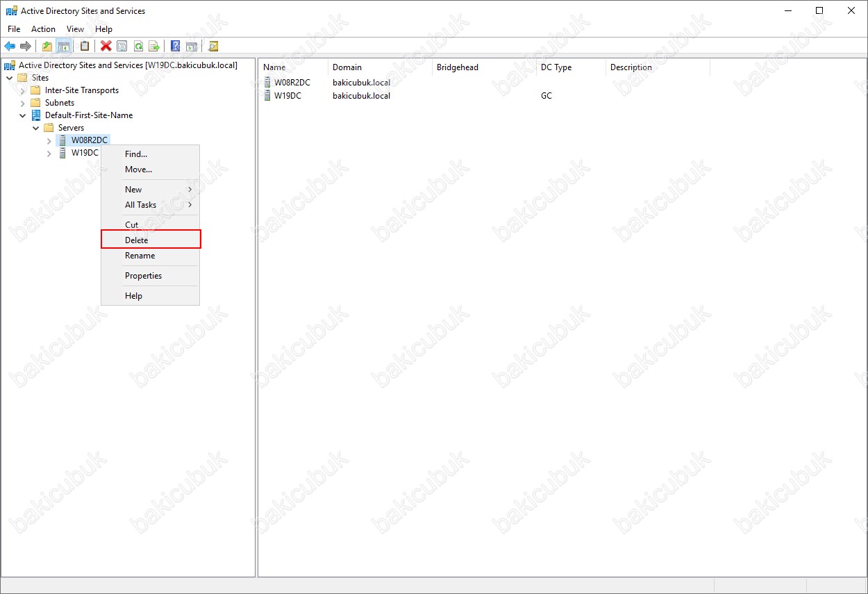The width and height of the screenshot is (868, 594).
Task: Toggle the Show/Hide Action Pane icon
Action: (192, 47)
